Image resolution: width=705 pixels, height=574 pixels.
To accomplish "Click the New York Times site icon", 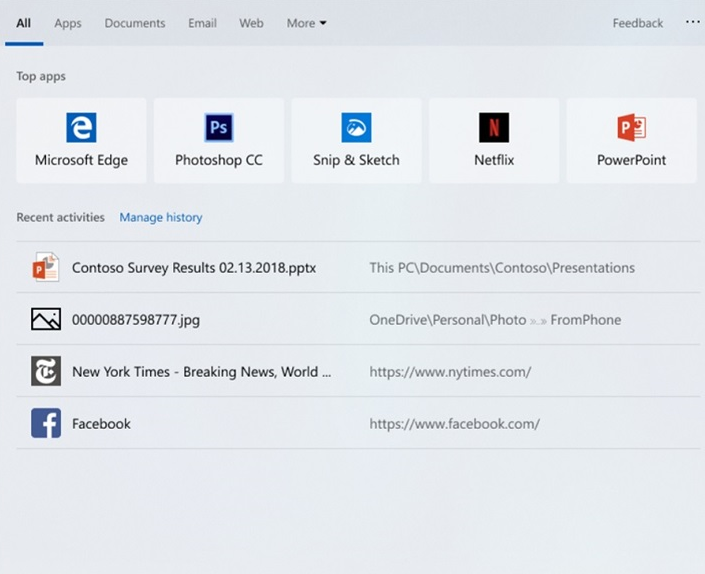I will (x=46, y=372).
